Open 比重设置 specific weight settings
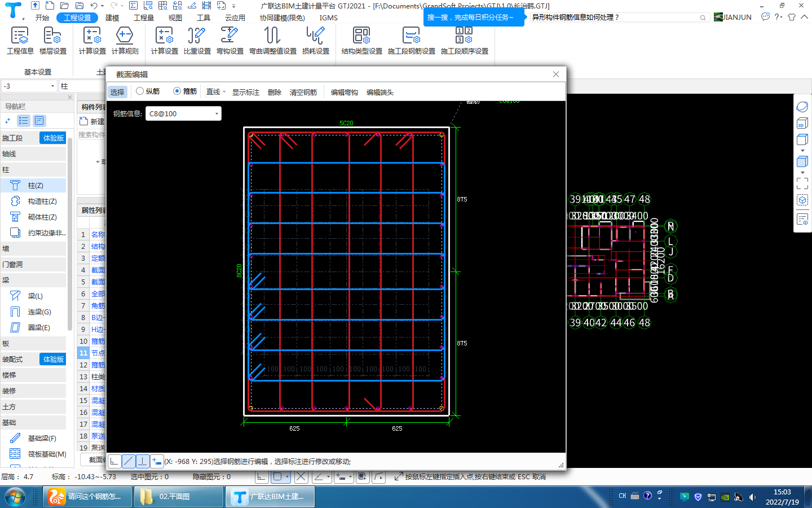The width and height of the screenshot is (812, 508). (197, 41)
